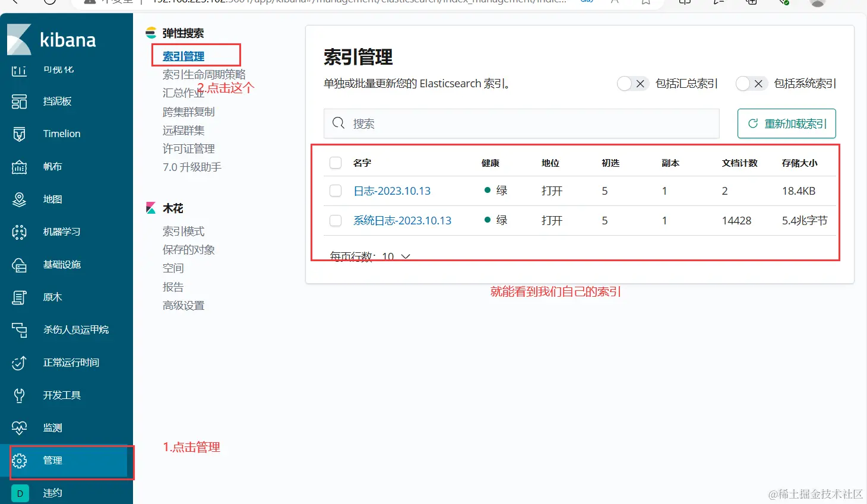Screen dimensions: 867x504
Task: Open the 日志-2023.10.13 index link
Action: tap(392, 191)
